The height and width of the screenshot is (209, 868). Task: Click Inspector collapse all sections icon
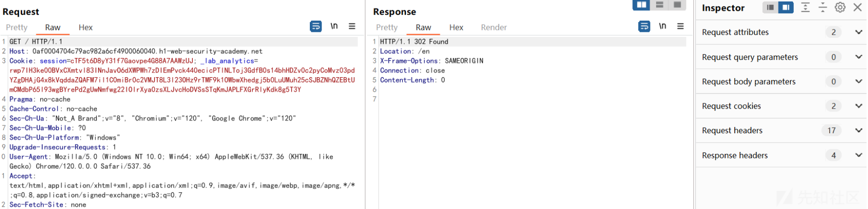pyautogui.click(x=823, y=7)
